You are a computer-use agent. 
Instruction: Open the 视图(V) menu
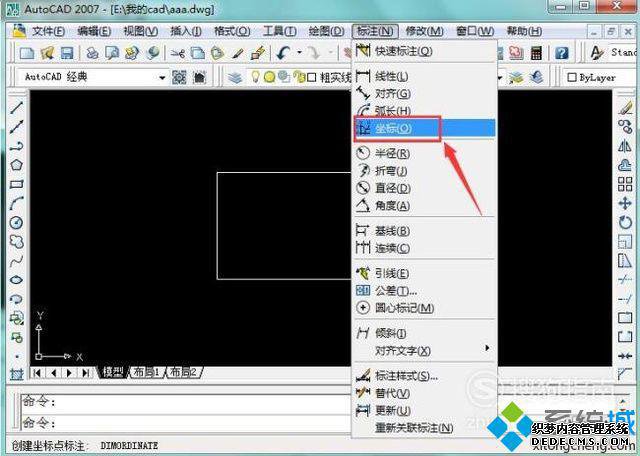click(x=140, y=31)
